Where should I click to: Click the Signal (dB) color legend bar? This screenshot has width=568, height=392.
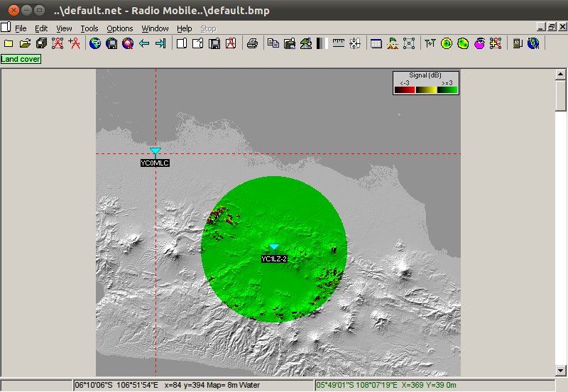coord(426,89)
